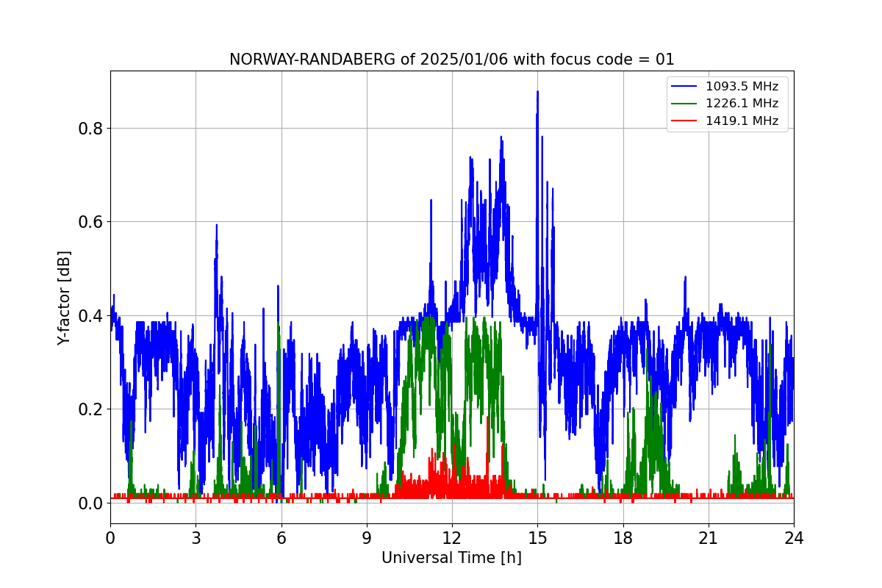This screenshot has height=588, width=882.
Task: Click the x-axis tick label 6
Action: pos(281,538)
